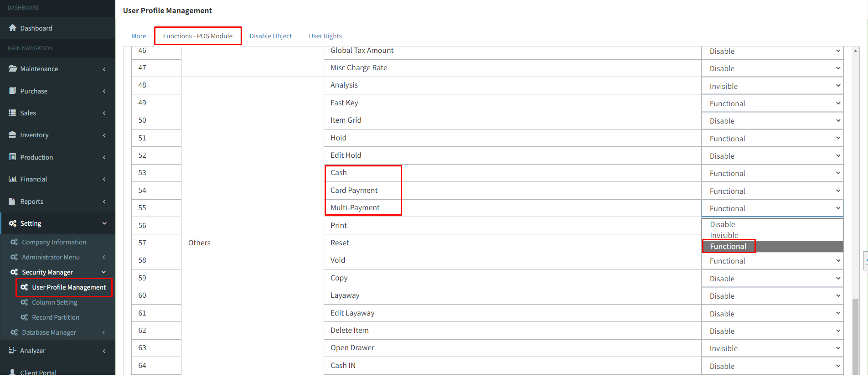Click the Inventory briefcase icon

12,135
